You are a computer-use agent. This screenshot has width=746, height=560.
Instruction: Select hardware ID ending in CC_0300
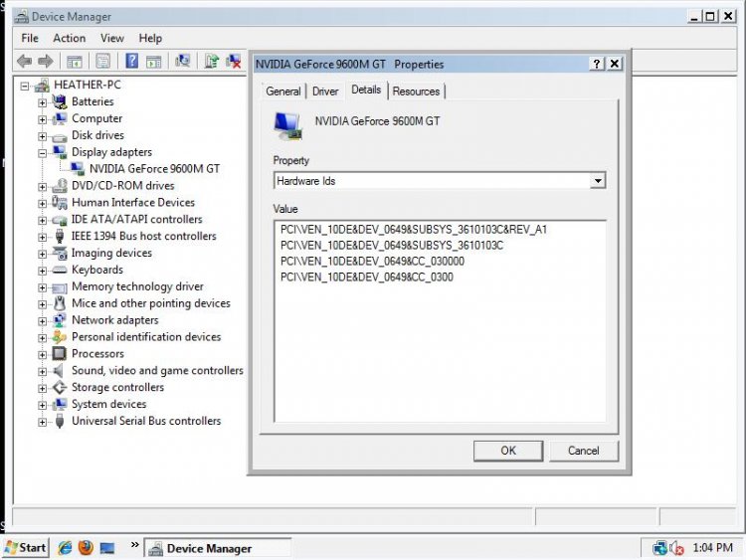(x=366, y=278)
